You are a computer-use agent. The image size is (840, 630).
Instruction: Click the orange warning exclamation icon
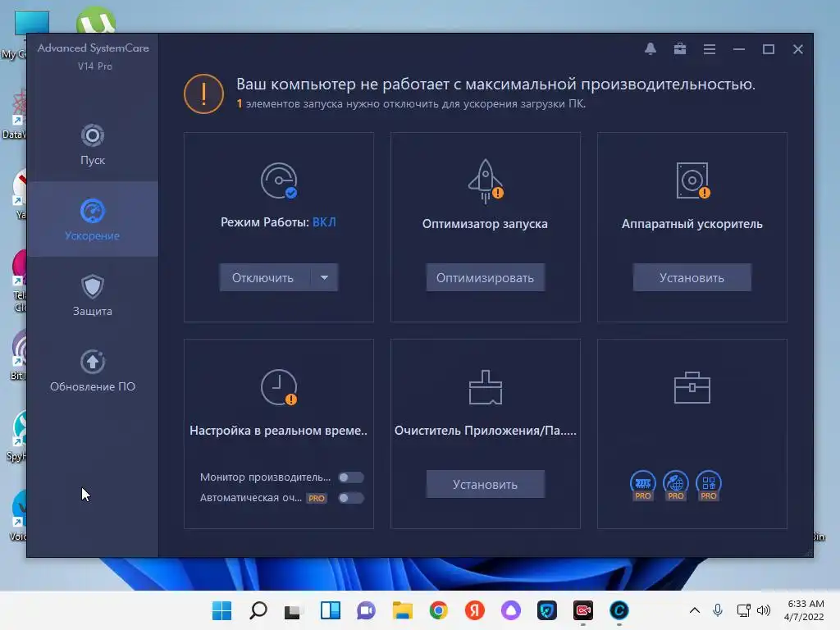pos(203,94)
